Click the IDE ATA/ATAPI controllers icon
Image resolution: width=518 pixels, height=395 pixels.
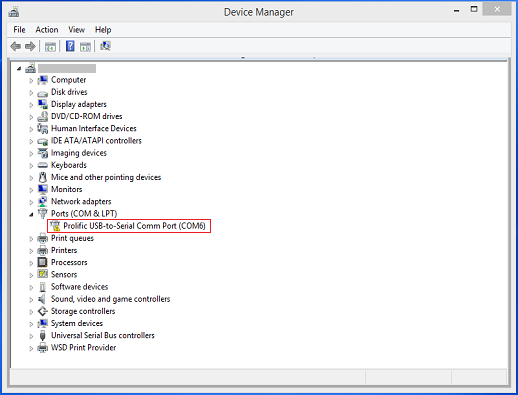coord(42,141)
